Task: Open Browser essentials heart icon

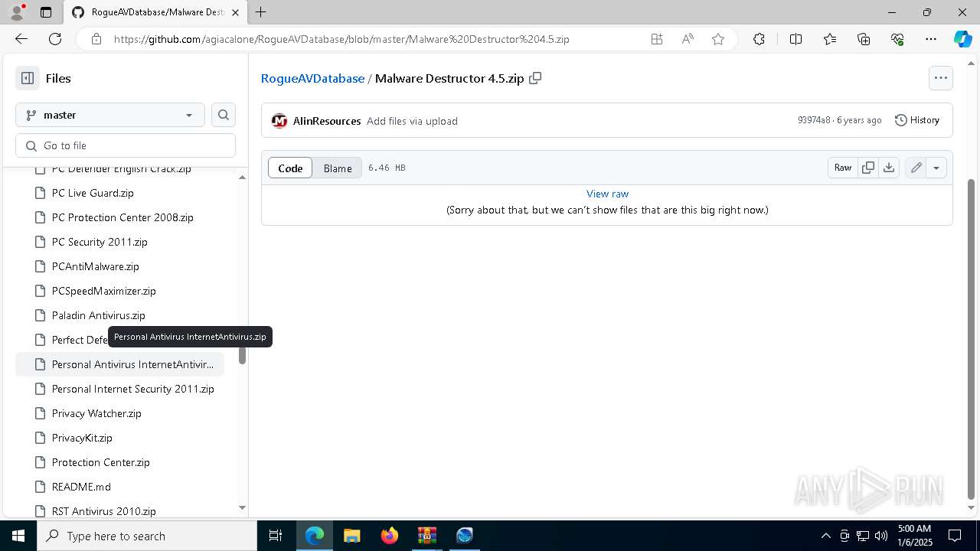Action: click(897, 39)
